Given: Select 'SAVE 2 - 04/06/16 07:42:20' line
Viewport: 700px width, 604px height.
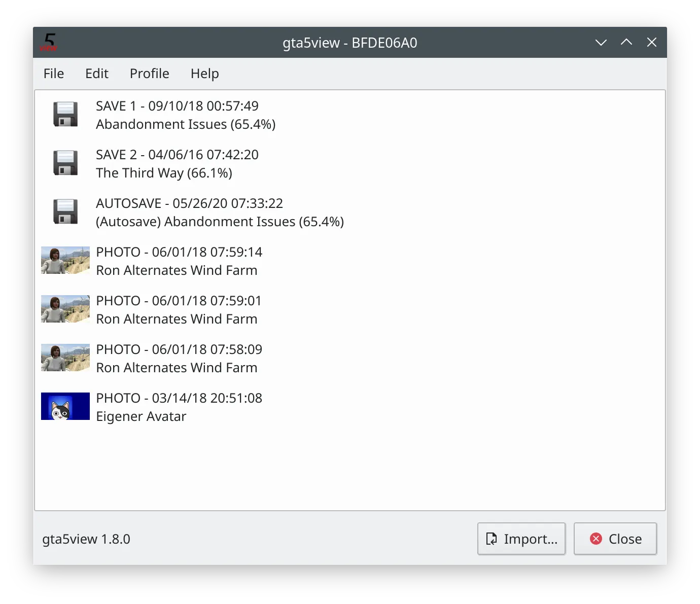Looking at the screenshot, I should (x=178, y=155).
